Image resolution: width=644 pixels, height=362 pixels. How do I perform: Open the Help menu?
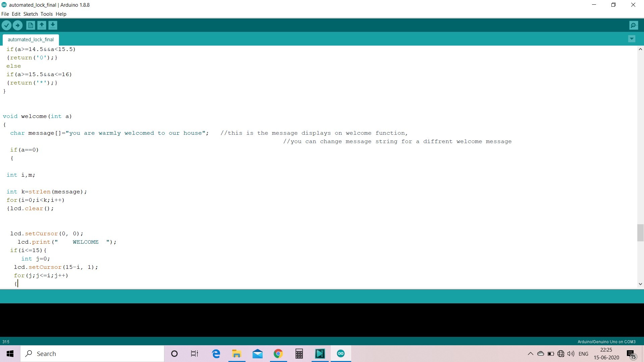click(x=61, y=14)
